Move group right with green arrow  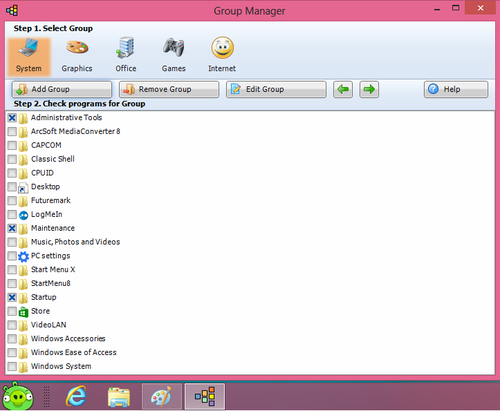pyautogui.click(x=369, y=89)
